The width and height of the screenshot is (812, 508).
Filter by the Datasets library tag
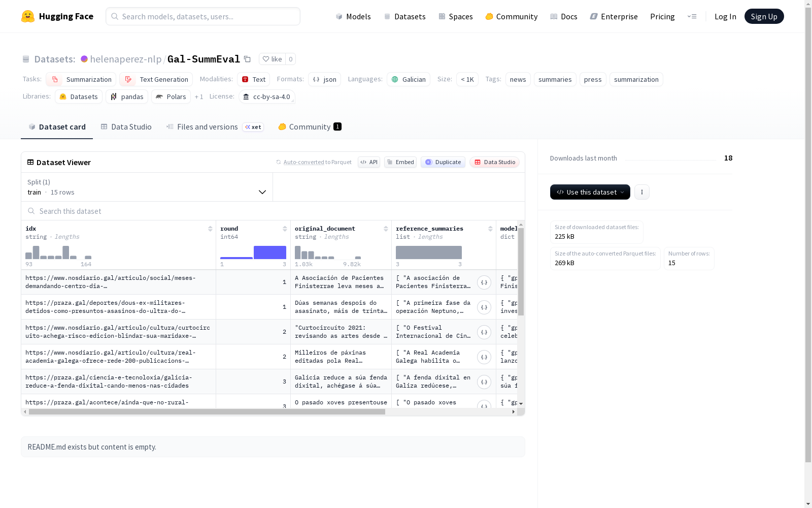tap(79, 97)
